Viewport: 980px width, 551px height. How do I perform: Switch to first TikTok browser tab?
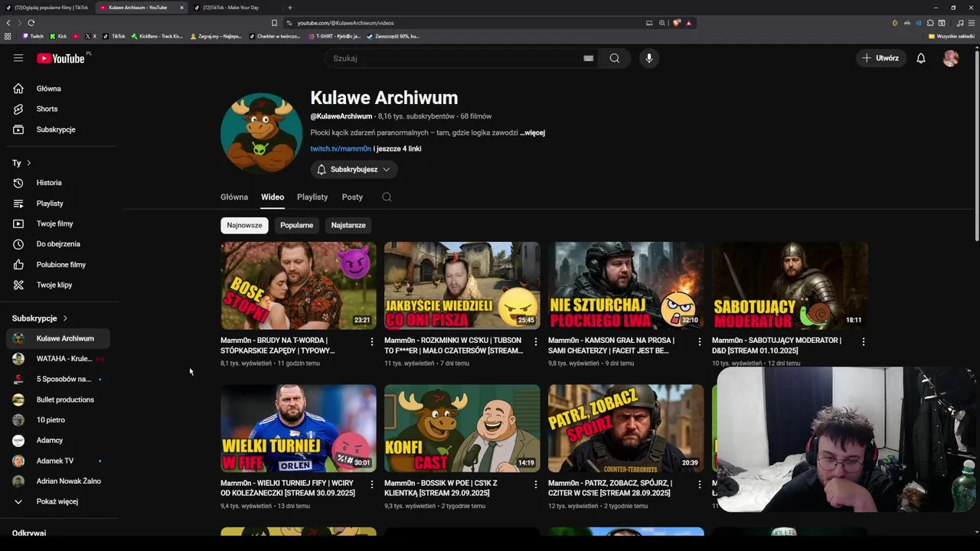point(47,8)
